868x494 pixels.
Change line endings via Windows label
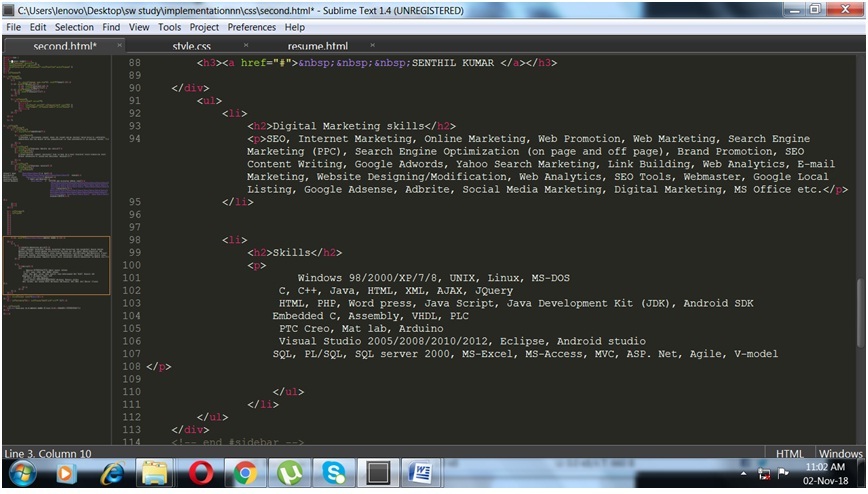(840, 454)
